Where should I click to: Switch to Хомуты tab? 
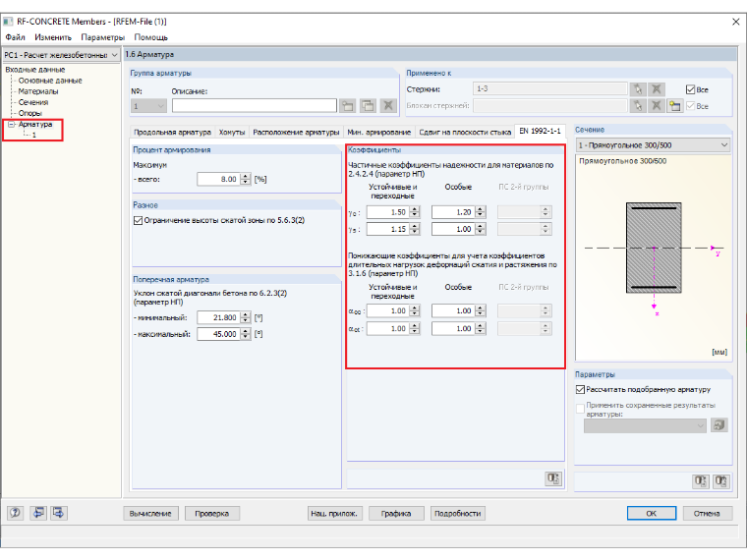pos(232,132)
